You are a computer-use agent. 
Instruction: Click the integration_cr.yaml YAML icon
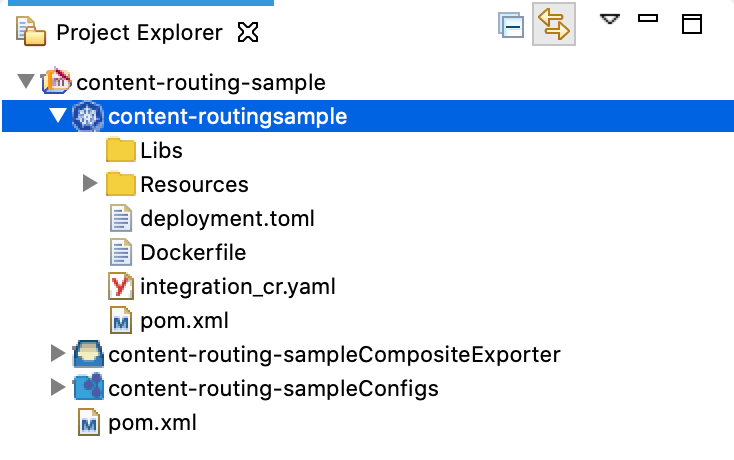pos(121,286)
